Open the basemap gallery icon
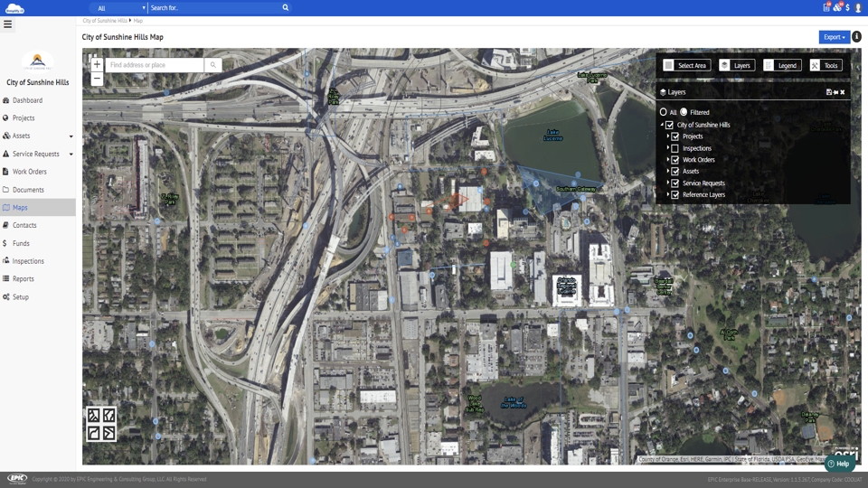Viewport: 868px width, 488px height. point(101,424)
